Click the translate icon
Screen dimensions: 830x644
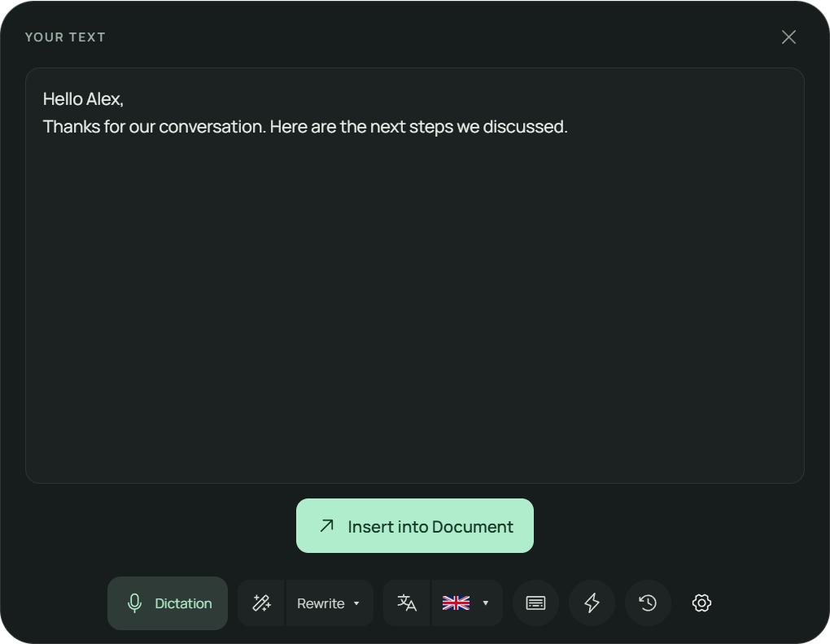point(407,603)
